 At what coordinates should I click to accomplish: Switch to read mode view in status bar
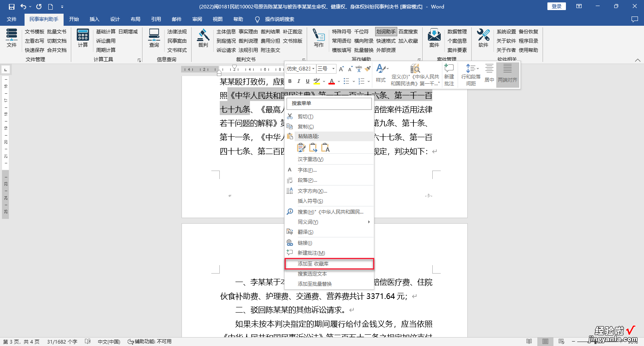[x=529, y=342]
